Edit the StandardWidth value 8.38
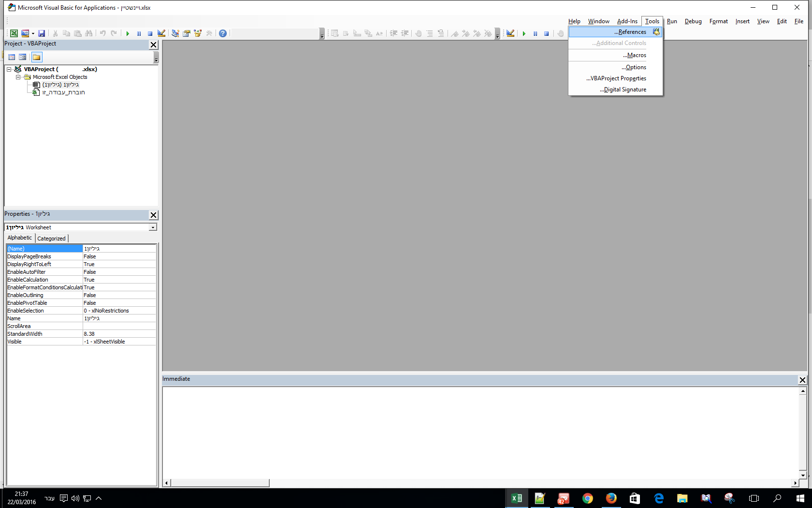This screenshot has height=508, width=812. point(119,334)
